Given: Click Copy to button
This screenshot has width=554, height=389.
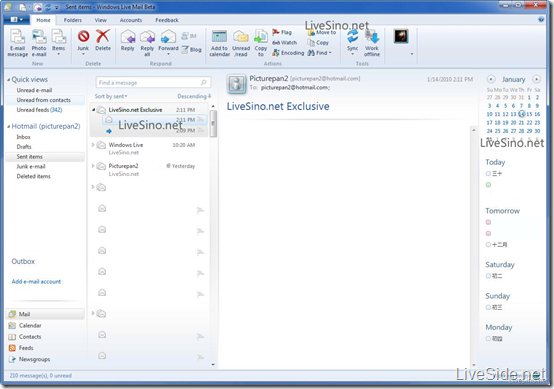Looking at the screenshot, I should click(261, 43).
